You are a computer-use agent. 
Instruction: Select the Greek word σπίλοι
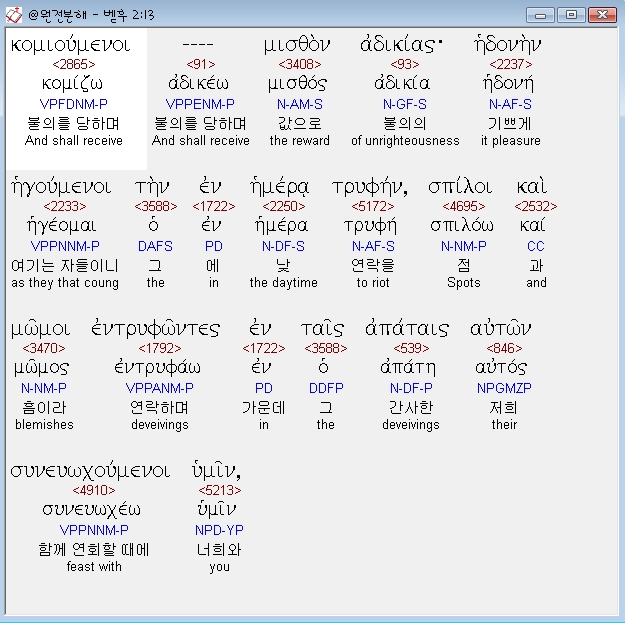[460, 187]
